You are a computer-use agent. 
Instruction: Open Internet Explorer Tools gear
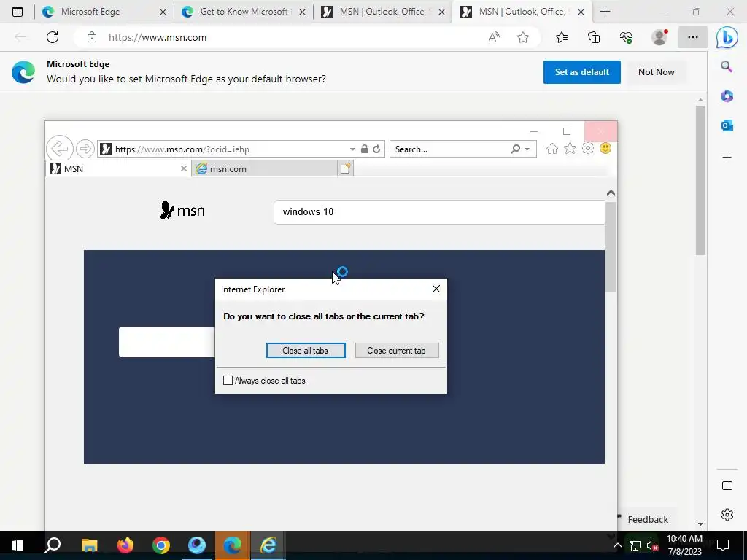click(588, 149)
